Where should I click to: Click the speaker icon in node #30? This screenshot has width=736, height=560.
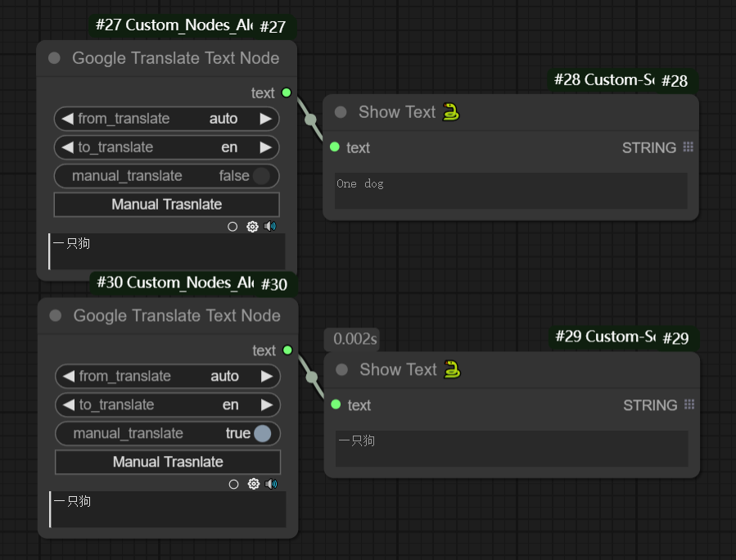(x=271, y=485)
